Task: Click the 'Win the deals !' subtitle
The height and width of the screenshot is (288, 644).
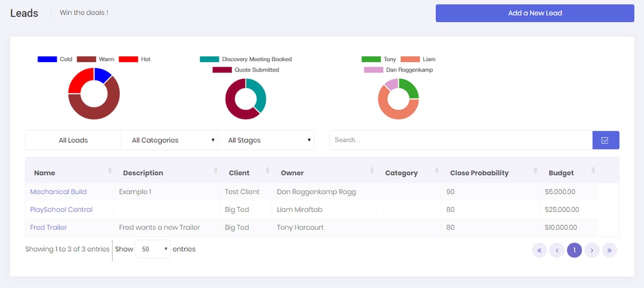Action: [x=84, y=12]
